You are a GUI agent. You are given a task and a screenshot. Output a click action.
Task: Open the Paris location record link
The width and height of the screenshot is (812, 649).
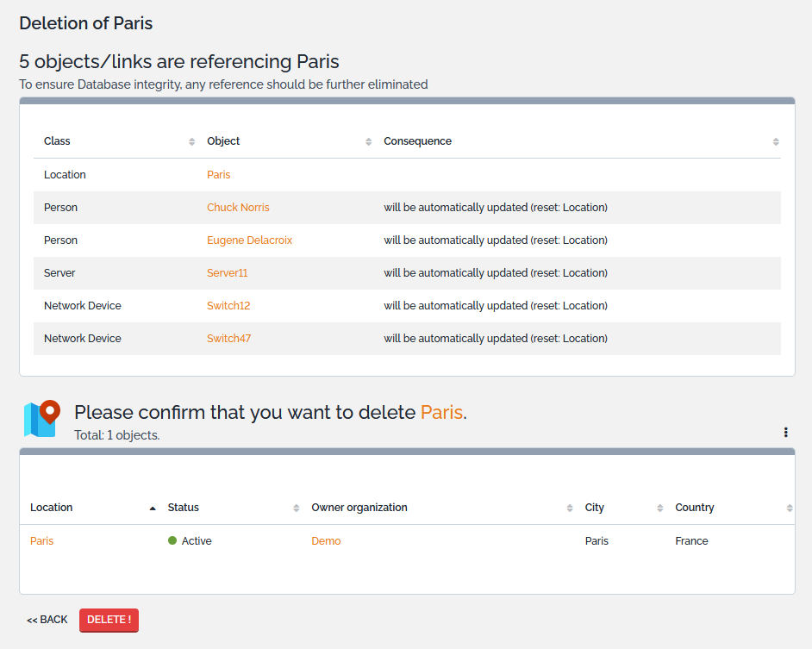[x=218, y=174]
